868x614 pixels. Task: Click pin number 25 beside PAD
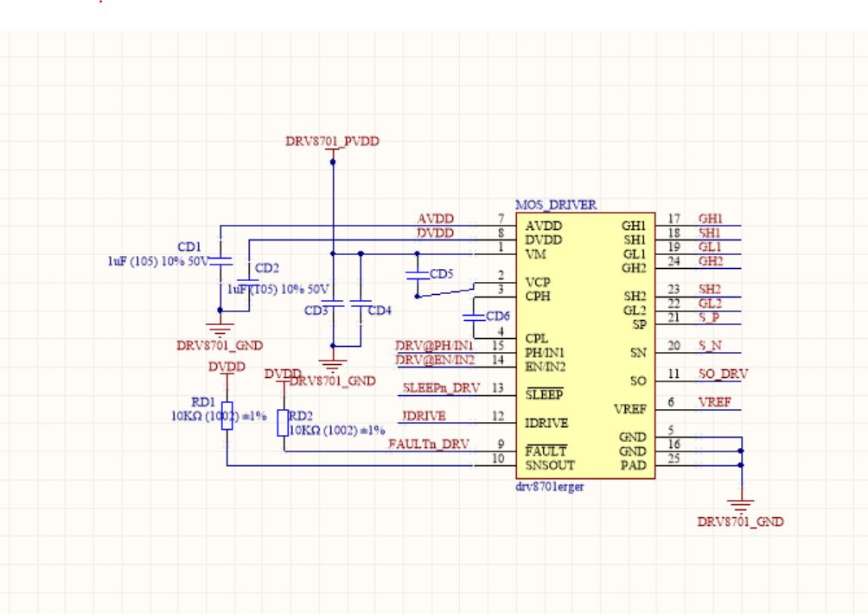click(673, 457)
